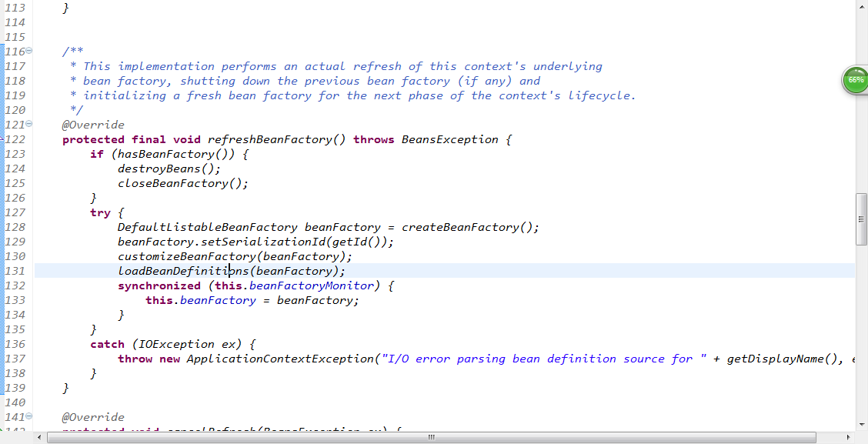Screen dimensions: 868x444
Task: Click the horizontal scrollbar right arrow
Action: click(850, 437)
